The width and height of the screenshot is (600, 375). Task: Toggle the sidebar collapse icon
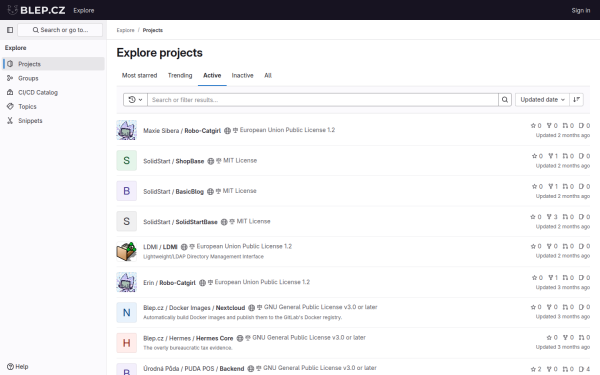click(x=10, y=30)
